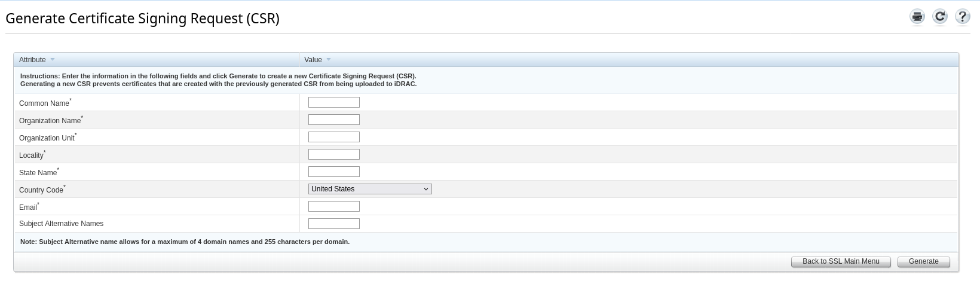The image size is (980, 296).
Task: Focus the State Name input field
Action: [334, 172]
